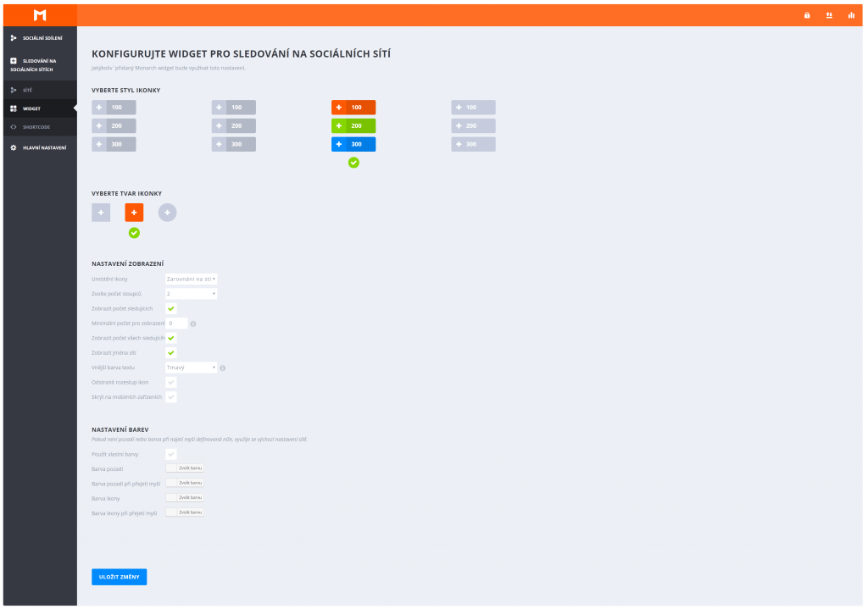Click info icon next to Minimální počet field
Screen dimensions: 868x609
click(x=193, y=324)
